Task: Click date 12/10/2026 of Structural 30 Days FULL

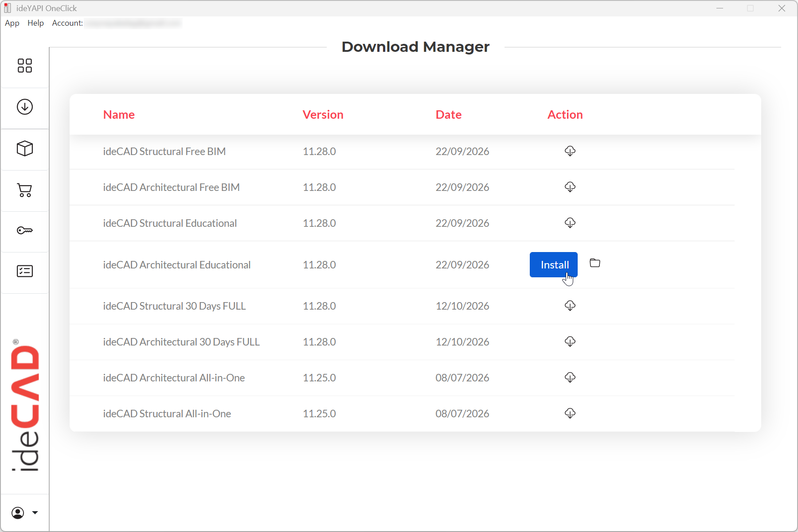Action: click(x=462, y=306)
